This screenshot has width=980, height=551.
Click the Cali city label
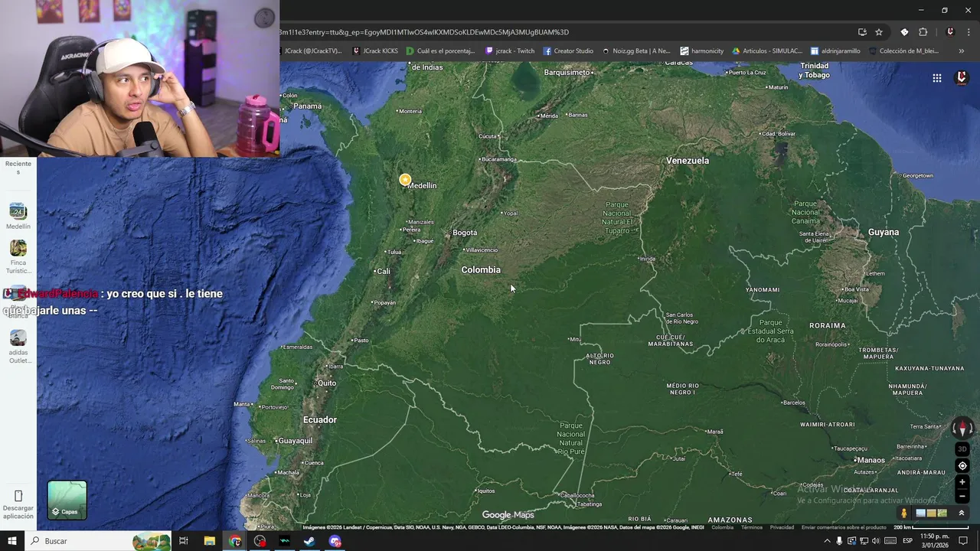point(383,271)
